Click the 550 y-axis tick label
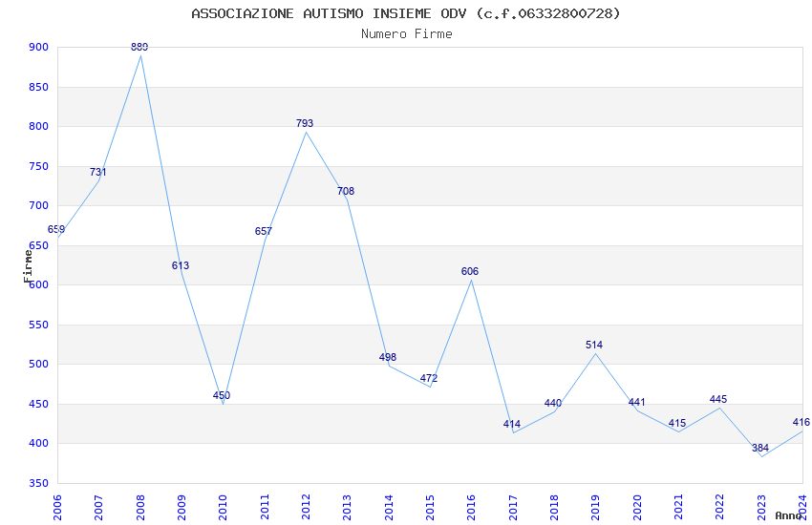This screenshot has height=525, width=812. tap(39, 325)
